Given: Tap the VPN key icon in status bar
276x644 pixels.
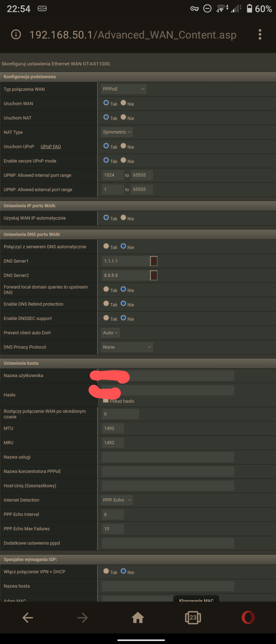Looking at the screenshot, I should (194, 9).
